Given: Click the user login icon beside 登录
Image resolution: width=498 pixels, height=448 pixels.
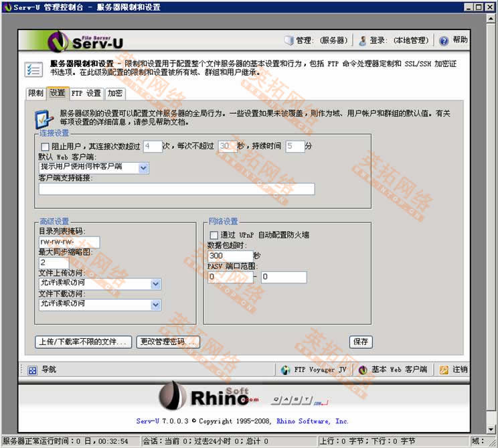Looking at the screenshot, I should coord(362,41).
